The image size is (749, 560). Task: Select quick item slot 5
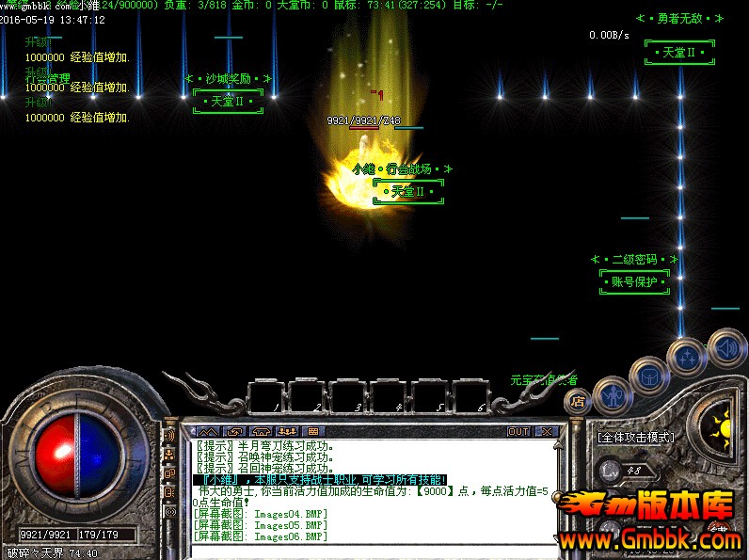pyautogui.click(x=429, y=396)
